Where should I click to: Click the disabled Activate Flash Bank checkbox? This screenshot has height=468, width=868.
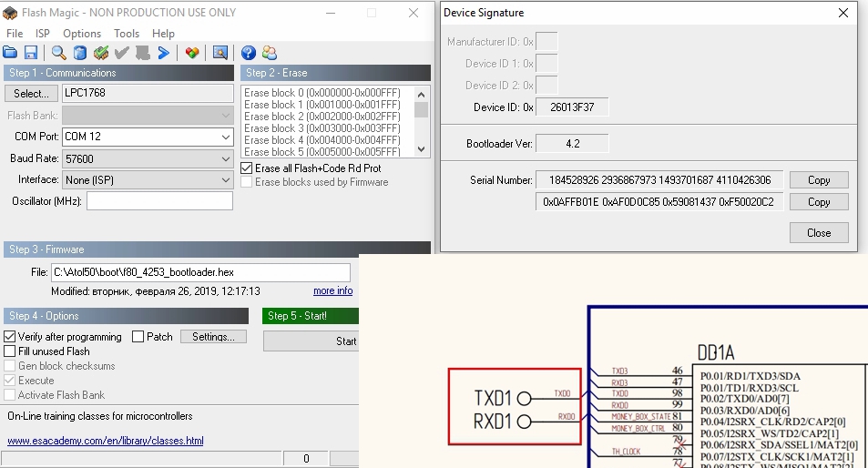pyautogui.click(x=9, y=395)
